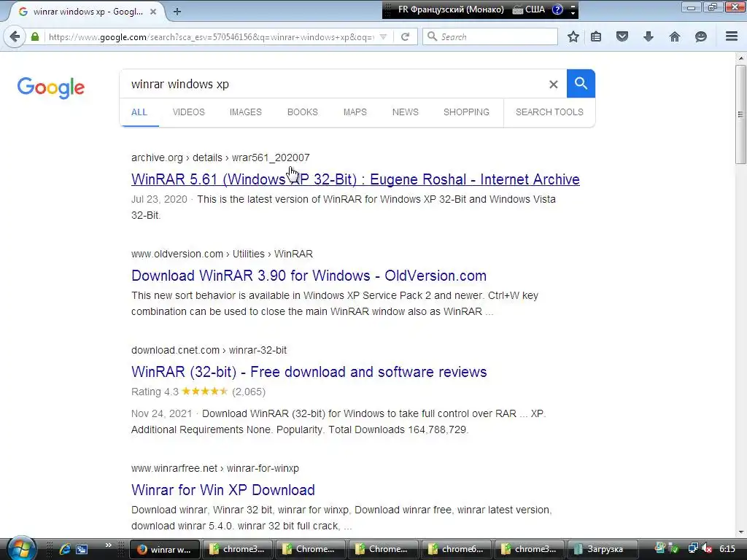Switch to the SHOPPING results tab
The width and height of the screenshot is (747, 560).
[466, 112]
